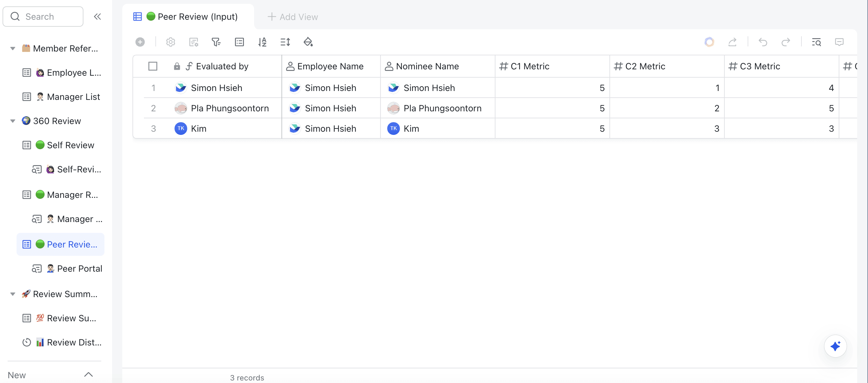Toggle the select-all records checkbox
Image resolution: width=868 pixels, height=383 pixels.
153,66
